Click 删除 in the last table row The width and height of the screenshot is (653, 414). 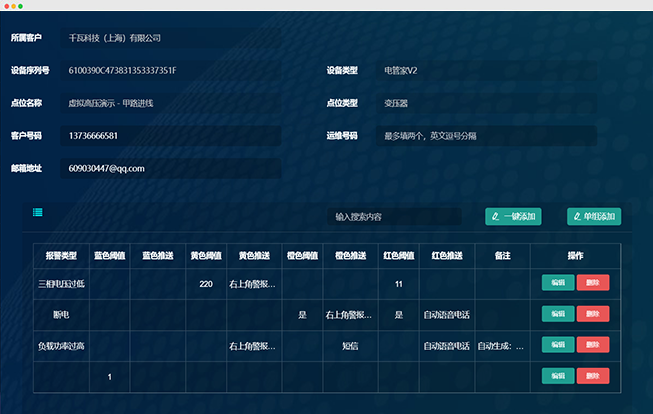click(x=593, y=376)
